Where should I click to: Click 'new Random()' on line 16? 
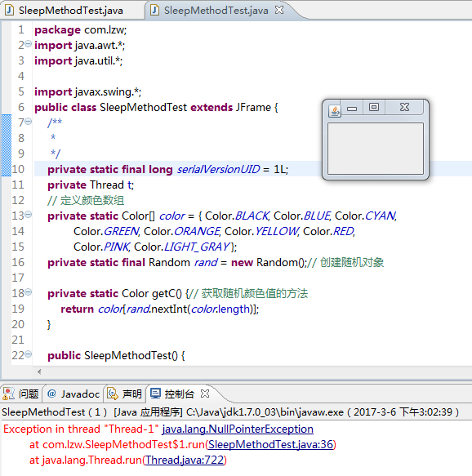(269, 262)
